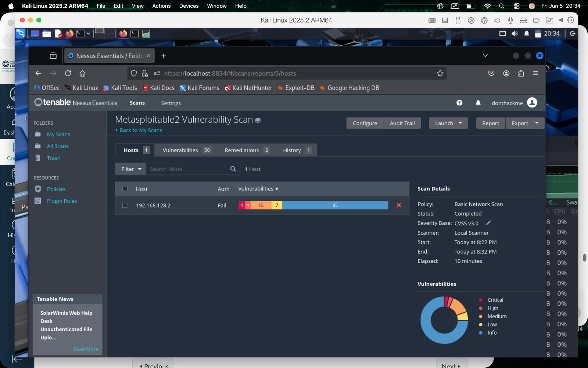
Task: Open tracking protection shield in address bar
Action: coord(134,73)
